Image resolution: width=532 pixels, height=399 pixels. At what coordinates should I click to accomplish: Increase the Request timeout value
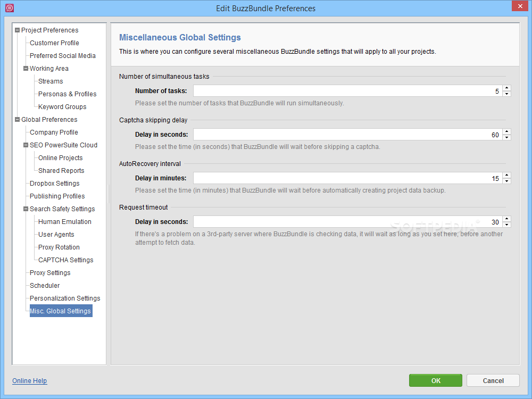click(507, 219)
